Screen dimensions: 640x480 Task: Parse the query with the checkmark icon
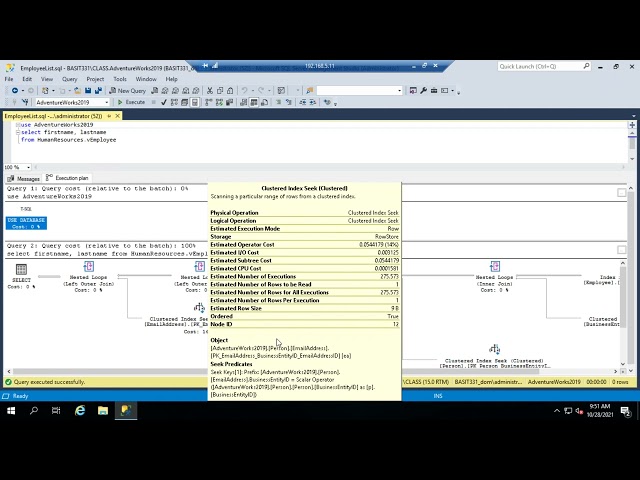(x=164, y=102)
